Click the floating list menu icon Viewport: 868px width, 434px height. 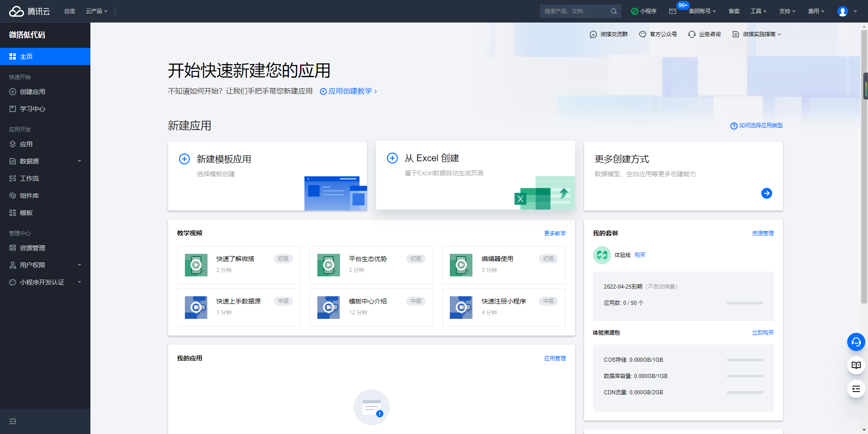click(x=856, y=389)
